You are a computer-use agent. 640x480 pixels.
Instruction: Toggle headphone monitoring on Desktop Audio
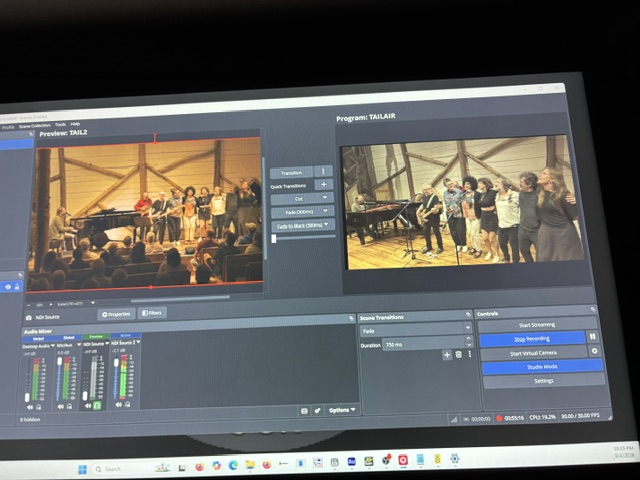point(39,407)
